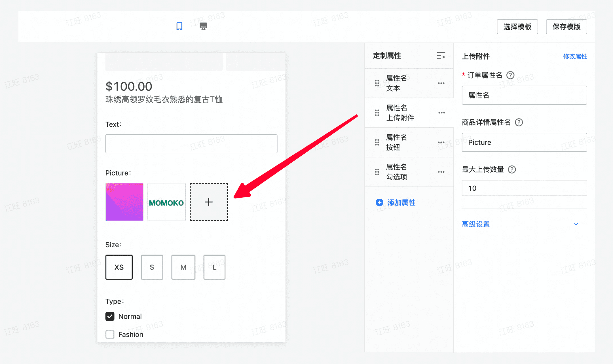Collapse the 定制属性 panel icon
The width and height of the screenshot is (613, 364).
pos(441,56)
